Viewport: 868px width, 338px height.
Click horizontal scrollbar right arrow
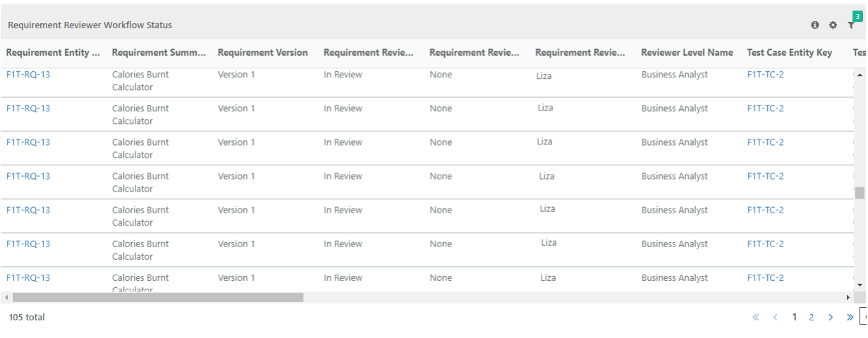click(x=849, y=298)
